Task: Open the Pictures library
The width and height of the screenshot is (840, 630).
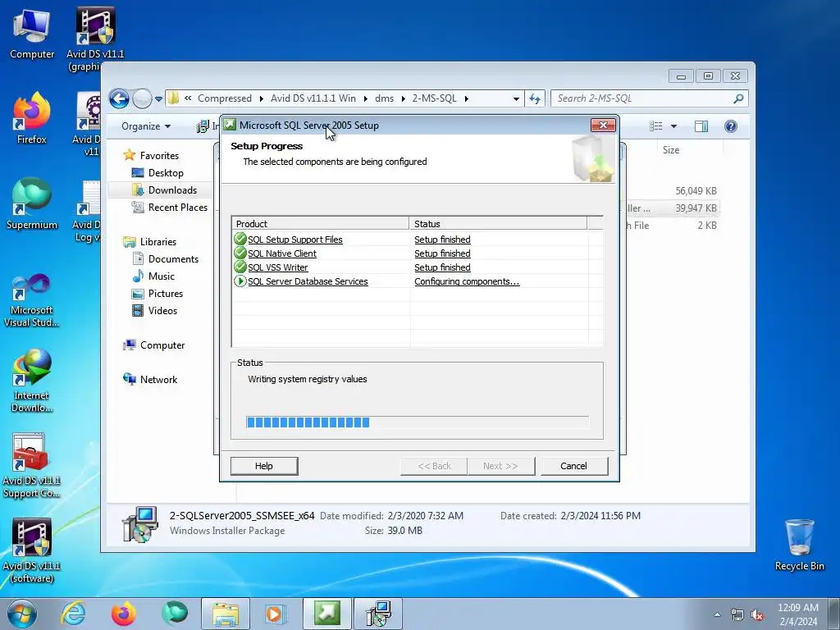Action: point(166,293)
